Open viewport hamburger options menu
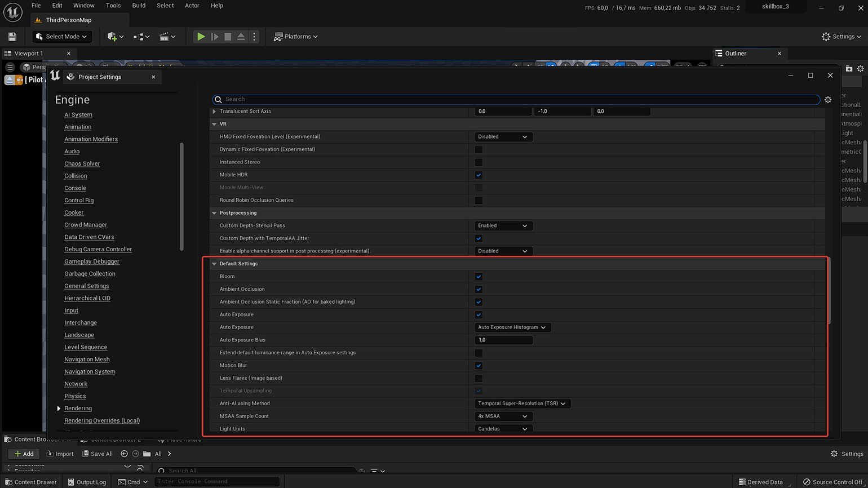The height and width of the screenshot is (488, 868). click(x=10, y=67)
